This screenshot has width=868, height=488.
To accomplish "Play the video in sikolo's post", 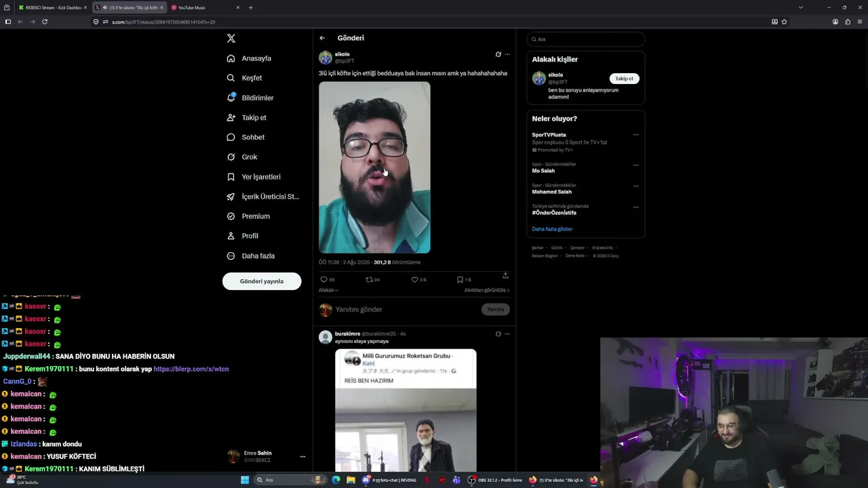I will pos(374,167).
